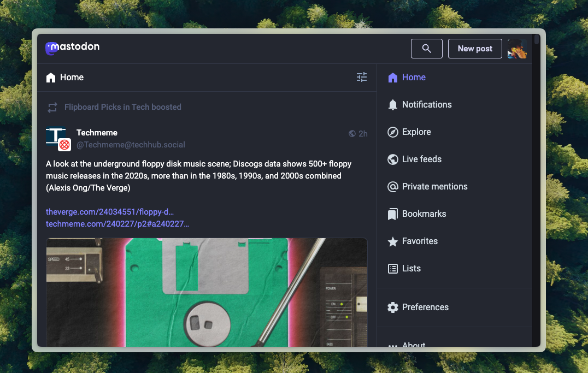This screenshot has width=588, height=373.
Task: Click the Favorites star icon
Action: [x=392, y=241]
